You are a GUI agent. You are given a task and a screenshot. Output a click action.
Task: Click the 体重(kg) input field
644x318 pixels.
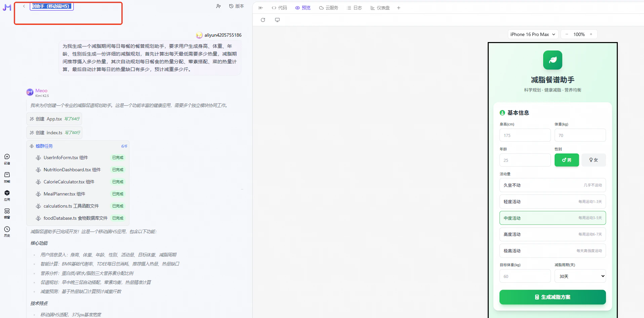coord(580,135)
